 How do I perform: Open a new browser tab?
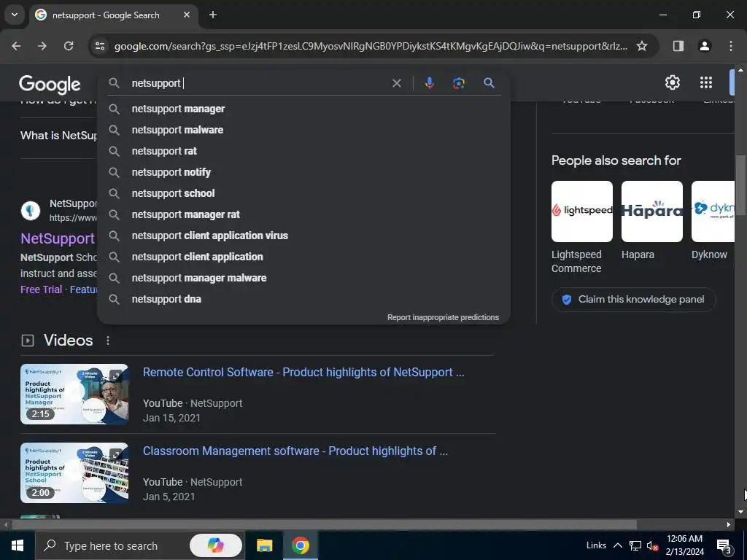pos(213,15)
